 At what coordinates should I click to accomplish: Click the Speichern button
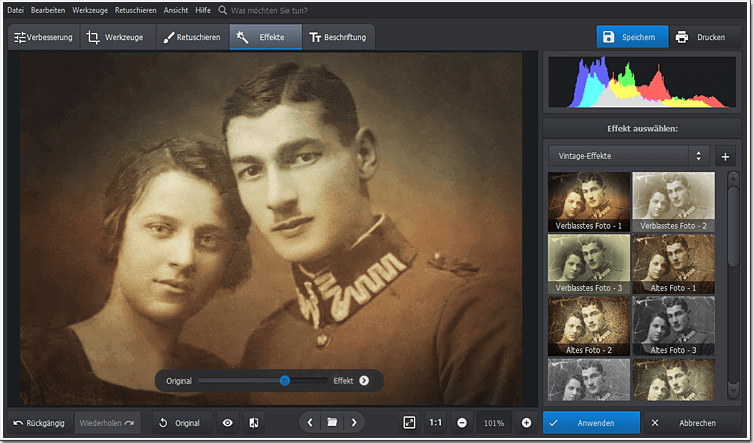[632, 37]
